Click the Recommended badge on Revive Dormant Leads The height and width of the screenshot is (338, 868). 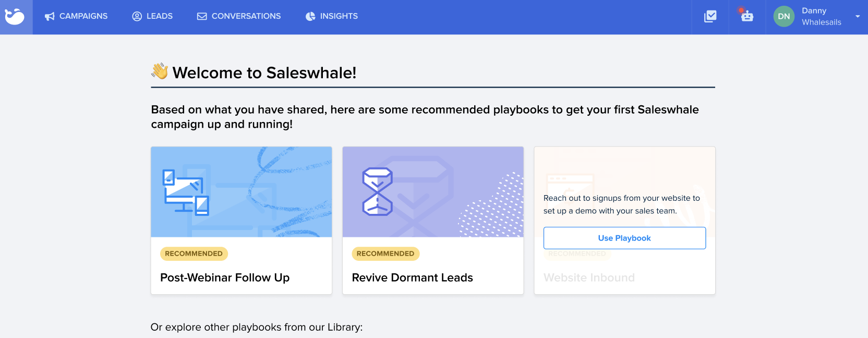[x=385, y=253]
